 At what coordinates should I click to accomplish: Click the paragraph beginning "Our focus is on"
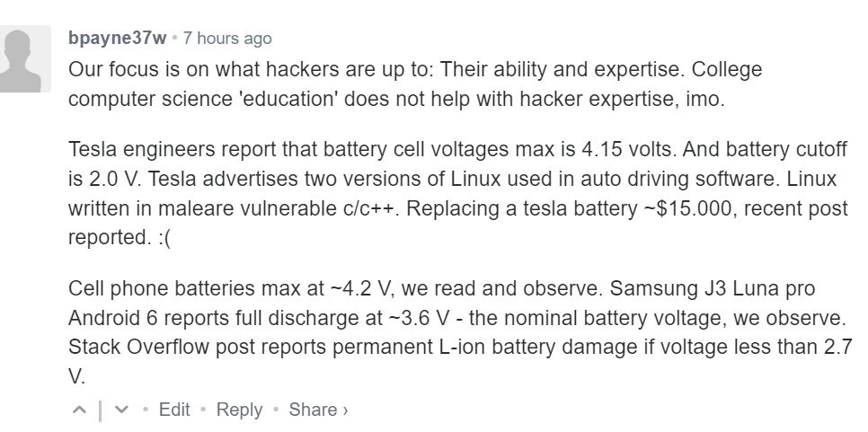415,84
